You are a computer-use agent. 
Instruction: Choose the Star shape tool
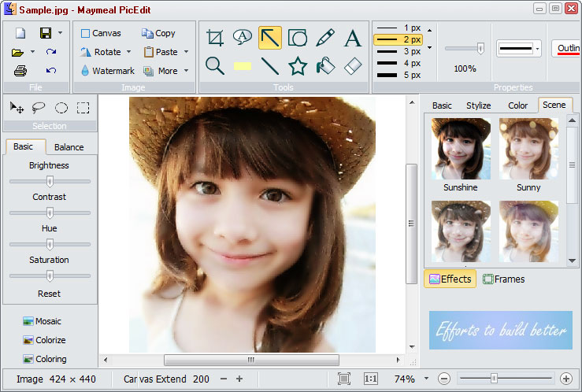298,65
